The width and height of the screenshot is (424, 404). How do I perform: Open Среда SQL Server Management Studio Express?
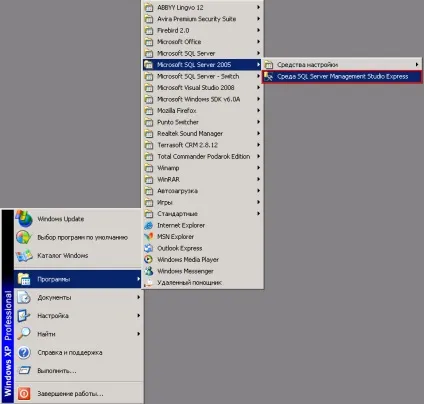tap(342, 77)
